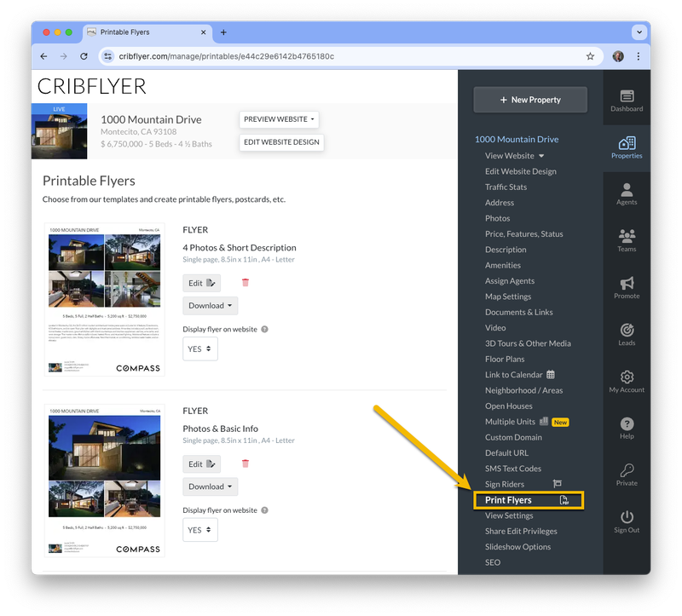Open Share Edit Privileges menu item
Screen dimensions: 682x616
(x=521, y=532)
